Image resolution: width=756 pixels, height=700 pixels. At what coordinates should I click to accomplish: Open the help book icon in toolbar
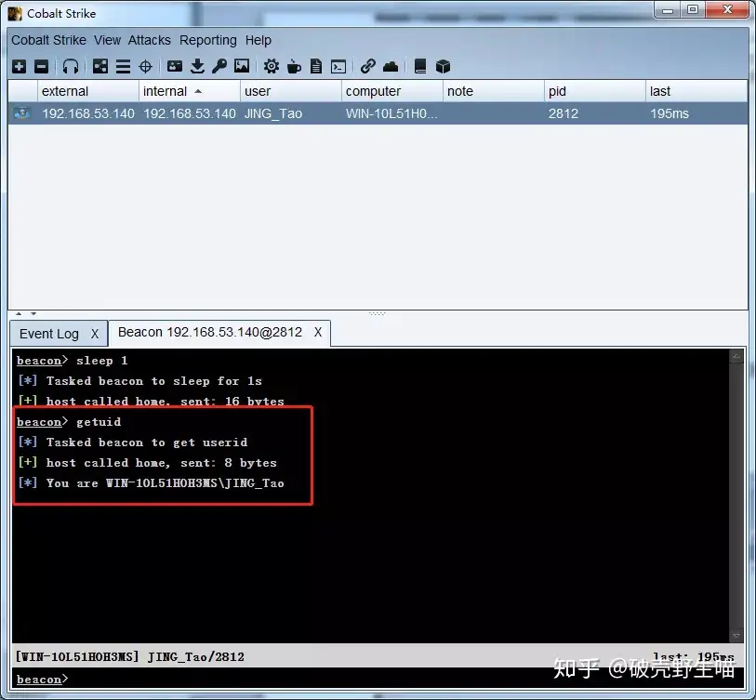420,66
